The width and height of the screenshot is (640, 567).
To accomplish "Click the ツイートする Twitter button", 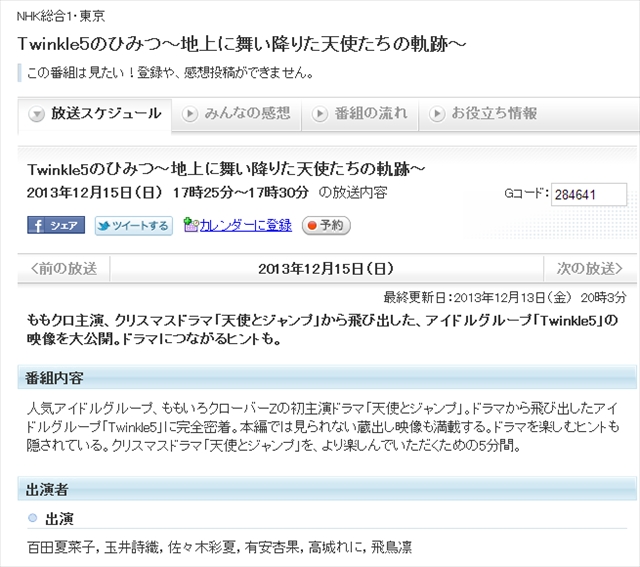I will tap(134, 226).
